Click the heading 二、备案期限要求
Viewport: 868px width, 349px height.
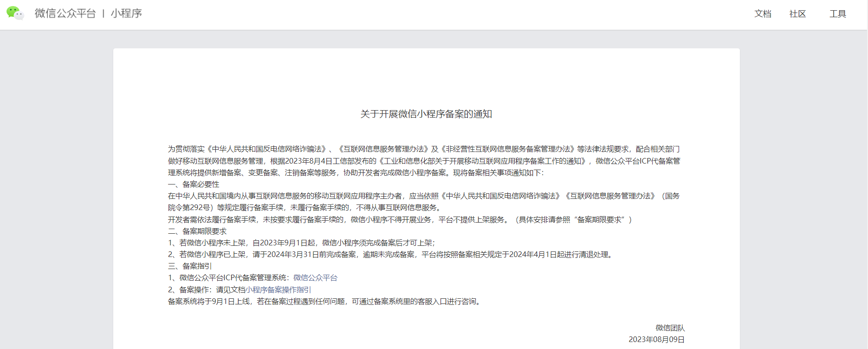coord(197,231)
